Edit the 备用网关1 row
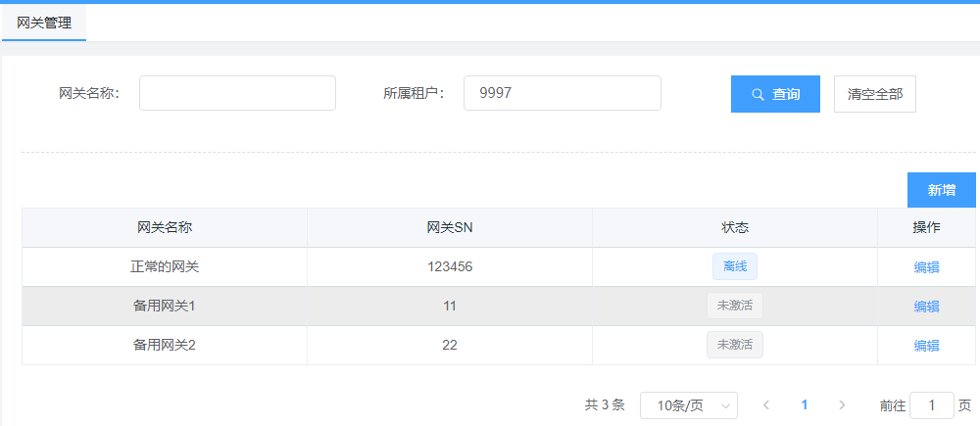Viewport: 980px width, 426px height. [x=926, y=306]
